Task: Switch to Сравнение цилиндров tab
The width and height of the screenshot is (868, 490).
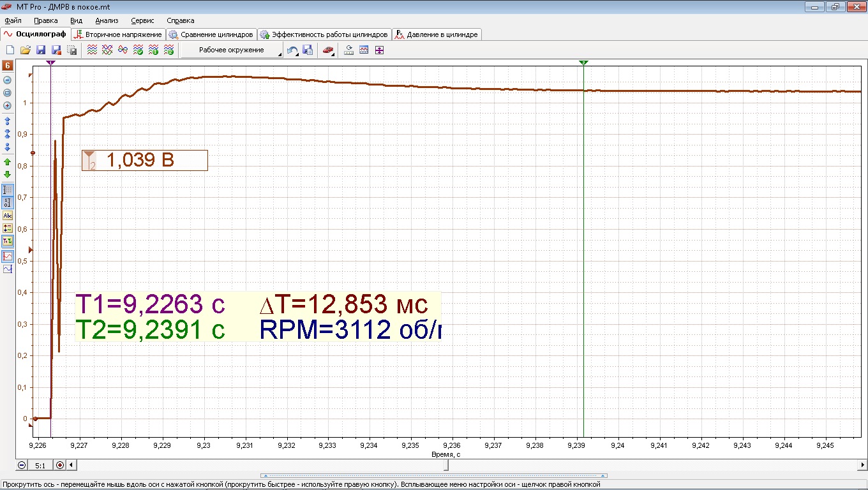Action: coord(211,34)
